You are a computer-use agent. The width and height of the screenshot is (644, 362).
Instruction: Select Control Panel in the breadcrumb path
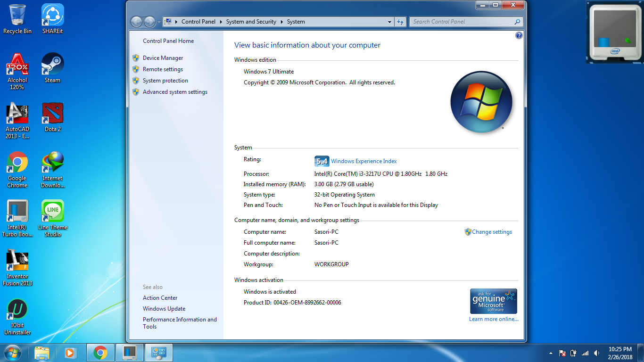tap(199, 22)
